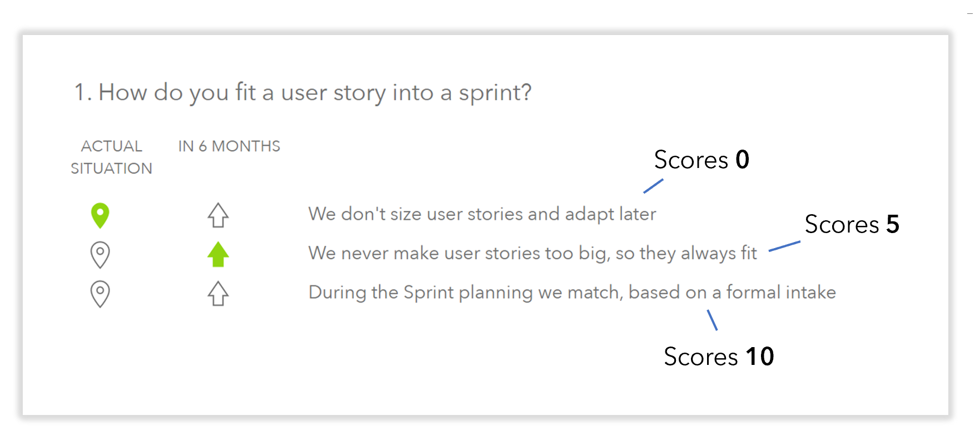Mark actual situation pin for 'During the Sprint planning'

coord(100,294)
